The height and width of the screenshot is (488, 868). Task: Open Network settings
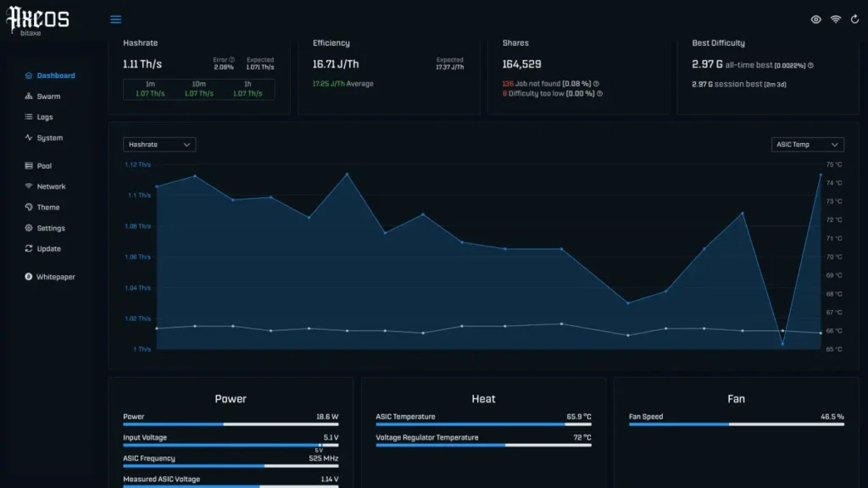[52, 186]
